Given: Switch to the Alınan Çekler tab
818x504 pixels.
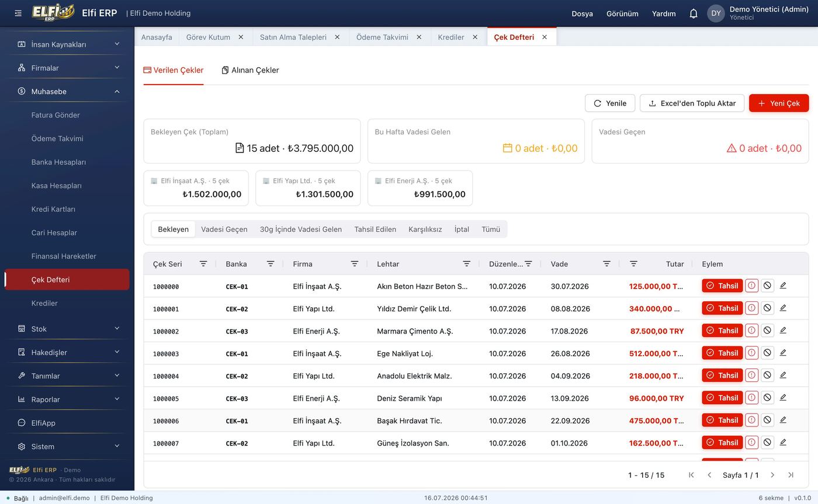Looking at the screenshot, I should (250, 70).
